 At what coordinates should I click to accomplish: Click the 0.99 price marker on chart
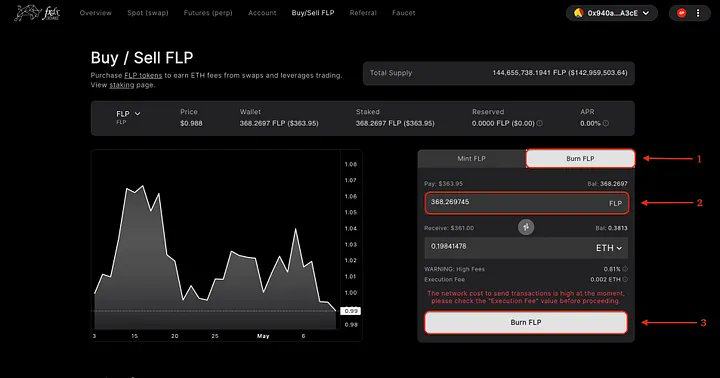pos(351,311)
